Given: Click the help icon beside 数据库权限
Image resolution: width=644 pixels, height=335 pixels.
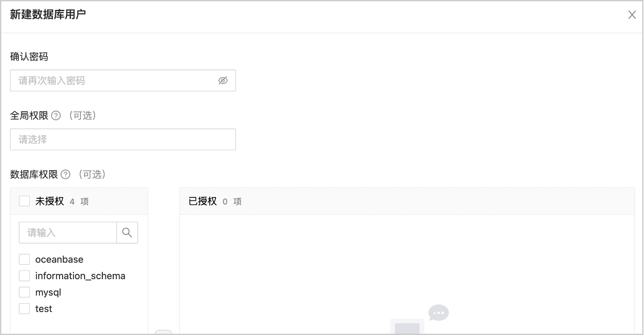Looking at the screenshot, I should 66,175.
